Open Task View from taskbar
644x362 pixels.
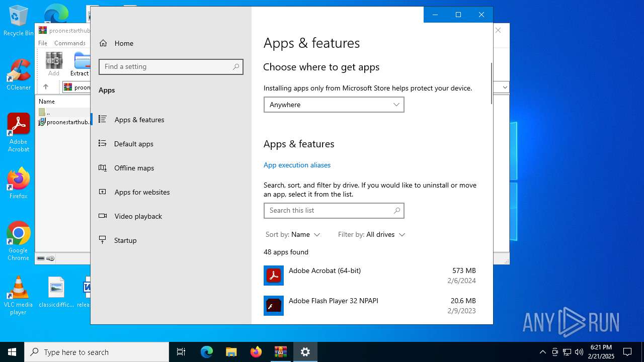[181, 352]
